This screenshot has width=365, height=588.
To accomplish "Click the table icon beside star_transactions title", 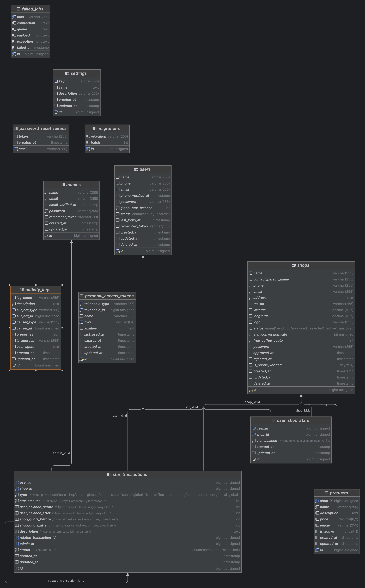I will coord(109,475).
